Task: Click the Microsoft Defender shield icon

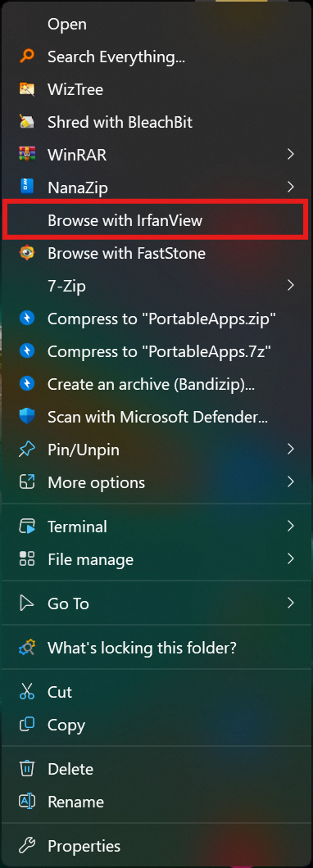Action: click(26, 417)
